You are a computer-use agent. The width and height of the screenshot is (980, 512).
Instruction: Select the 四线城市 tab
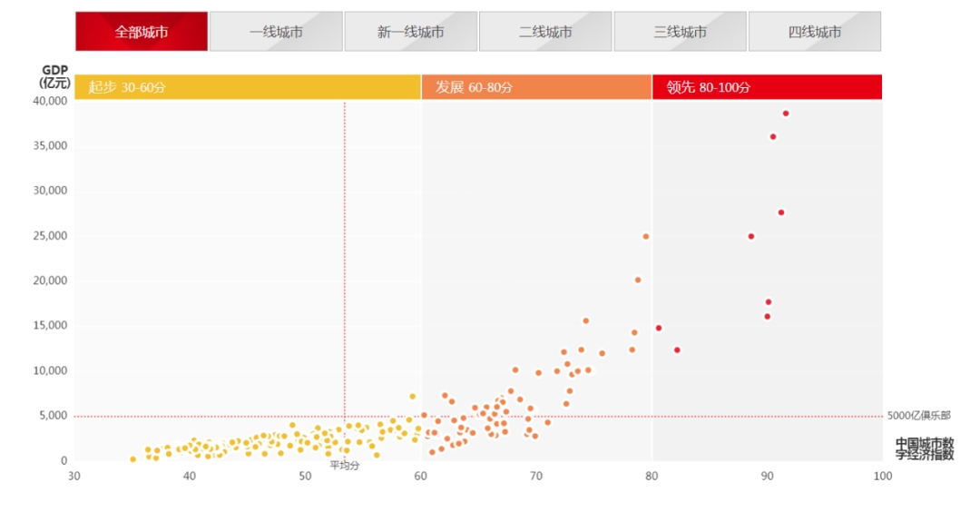814,32
